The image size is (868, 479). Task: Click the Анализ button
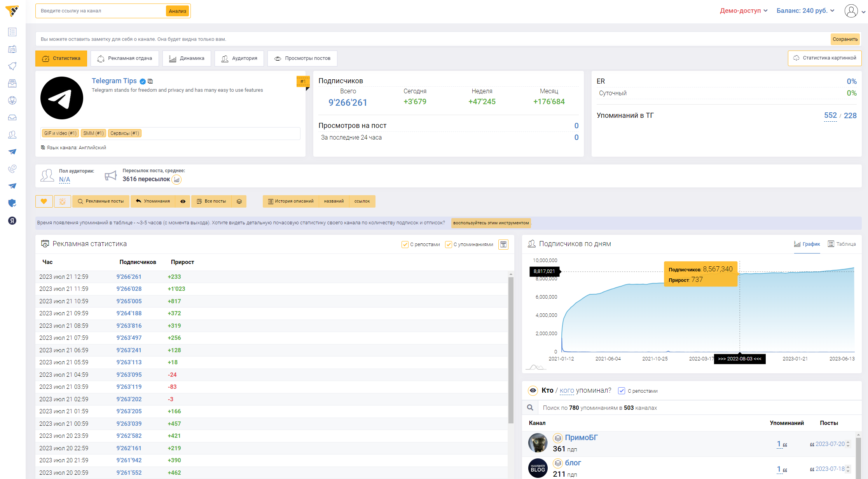[178, 11]
